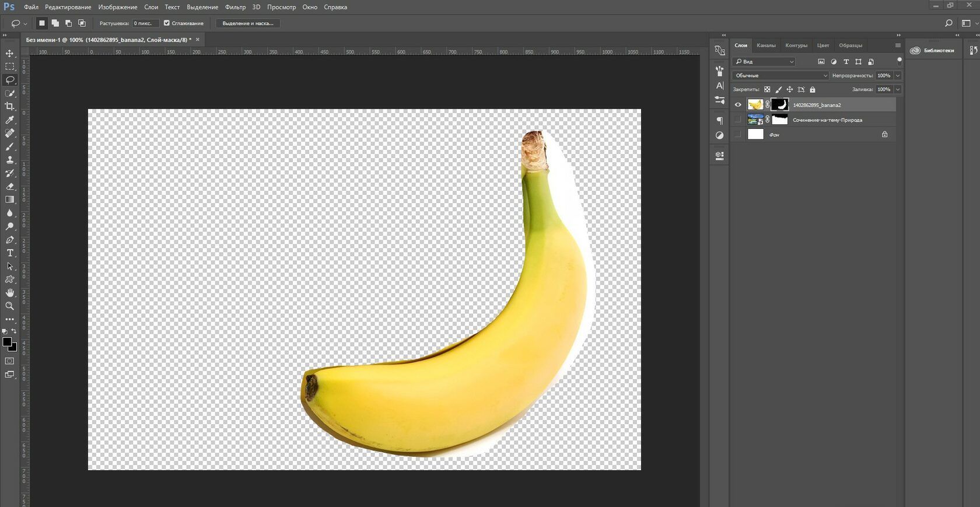The height and width of the screenshot is (507, 980).
Task: Switch to the Контуры tab
Action: pyautogui.click(x=796, y=45)
